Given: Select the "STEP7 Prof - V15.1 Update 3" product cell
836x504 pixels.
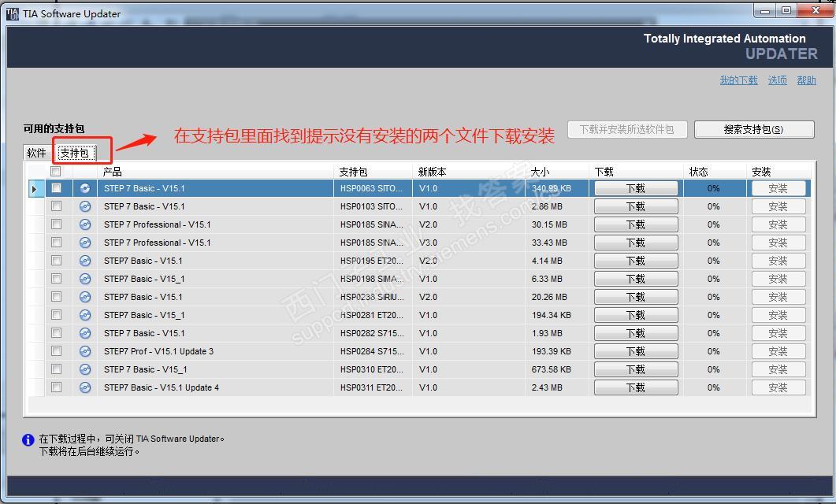Looking at the screenshot, I should click(215, 351).
